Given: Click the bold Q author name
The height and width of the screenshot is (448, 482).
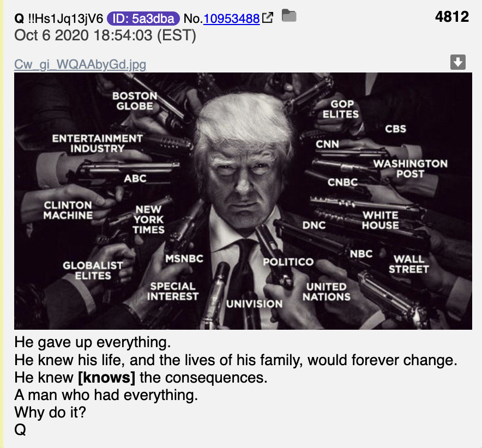Looking at the screenshot, I should [x=19, y=19].
